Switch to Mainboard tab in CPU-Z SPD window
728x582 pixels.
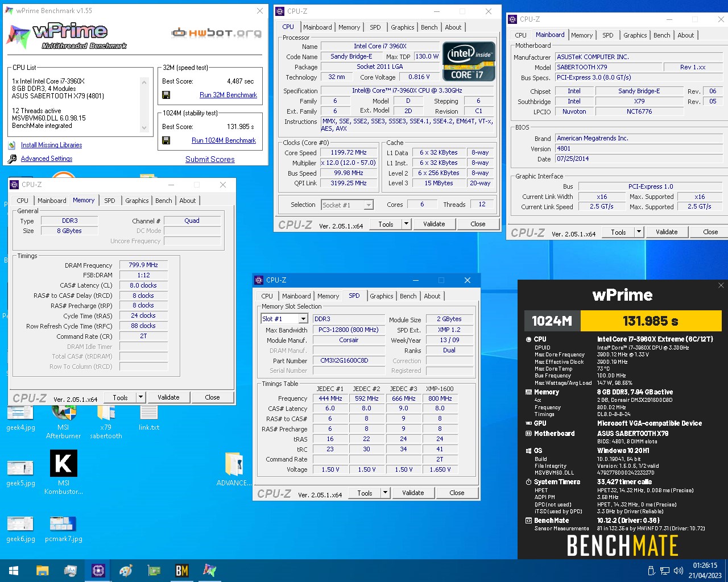click(296, 296)
